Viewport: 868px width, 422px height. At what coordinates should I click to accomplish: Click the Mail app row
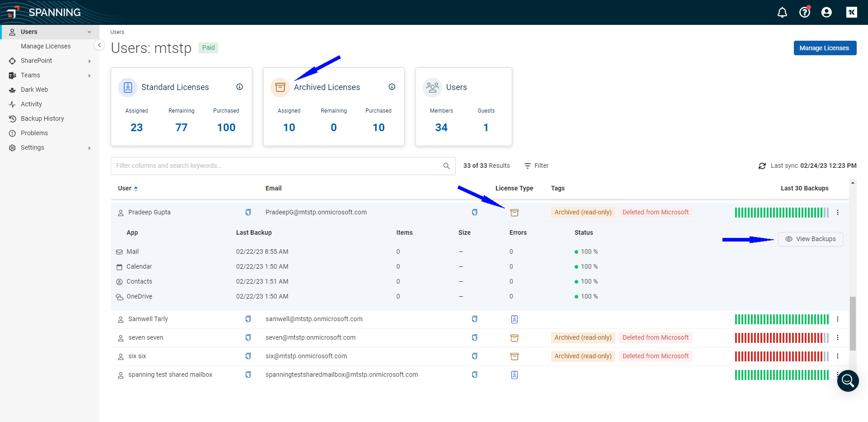(x=479, y=251)
